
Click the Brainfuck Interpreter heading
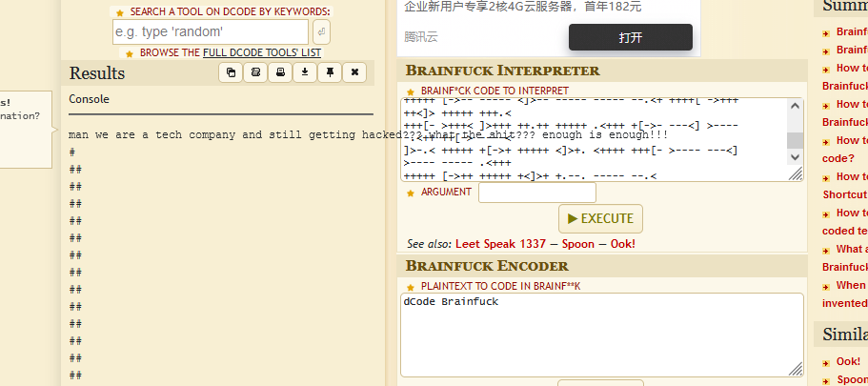point(503,71)
